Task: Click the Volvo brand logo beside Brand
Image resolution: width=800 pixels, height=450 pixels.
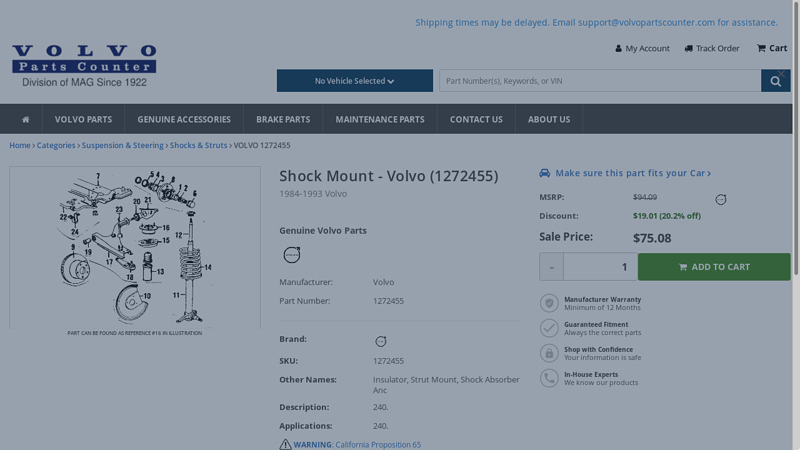Action: click(381, 341)
